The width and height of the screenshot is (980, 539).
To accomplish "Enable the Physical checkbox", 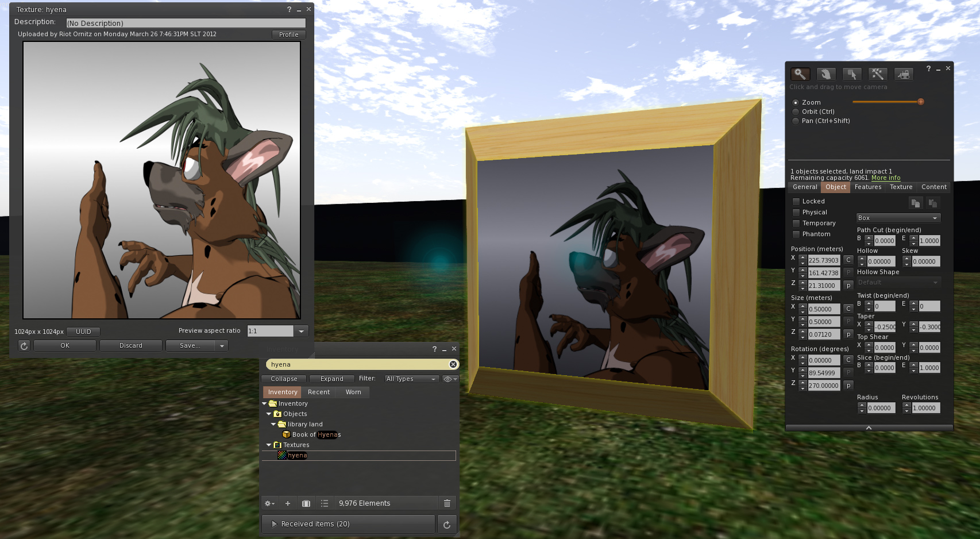I will tap(796, 212).
